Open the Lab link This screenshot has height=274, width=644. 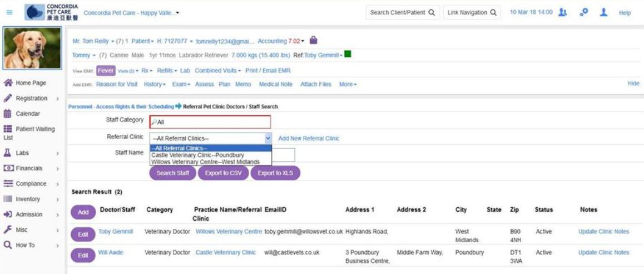[185, 71]
